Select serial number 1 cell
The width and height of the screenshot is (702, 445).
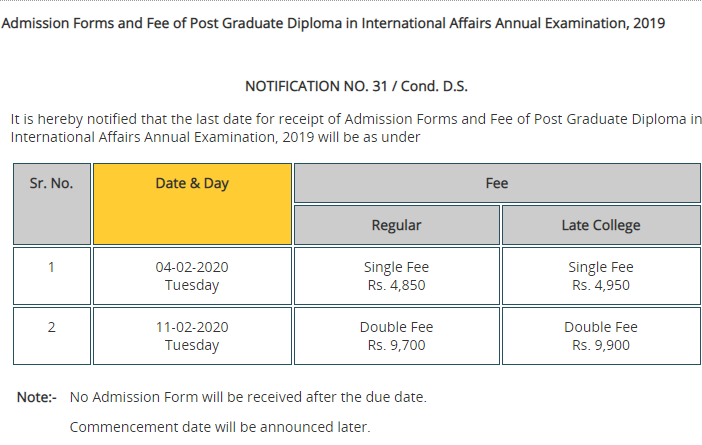(52, 276)
